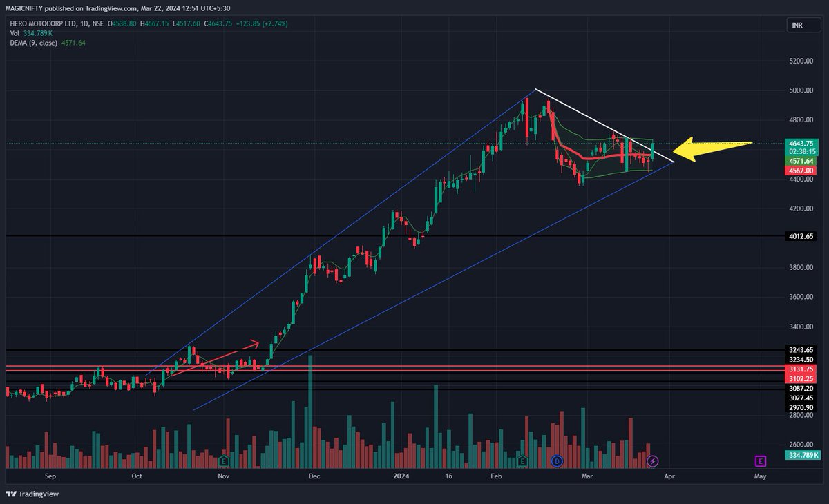829x504 pixels.
Task: Click the November earnings E marker
Action: [x=223, y=461]
